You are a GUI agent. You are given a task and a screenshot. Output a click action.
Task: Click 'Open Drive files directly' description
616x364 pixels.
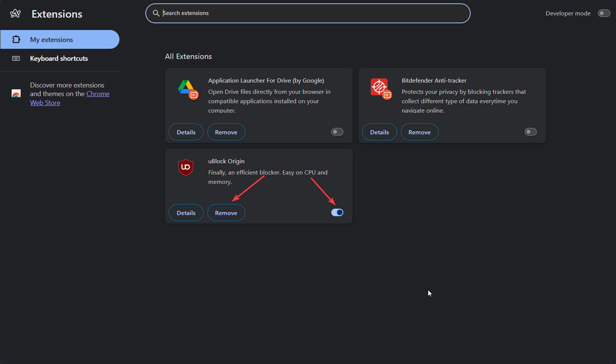pos(269,101)
